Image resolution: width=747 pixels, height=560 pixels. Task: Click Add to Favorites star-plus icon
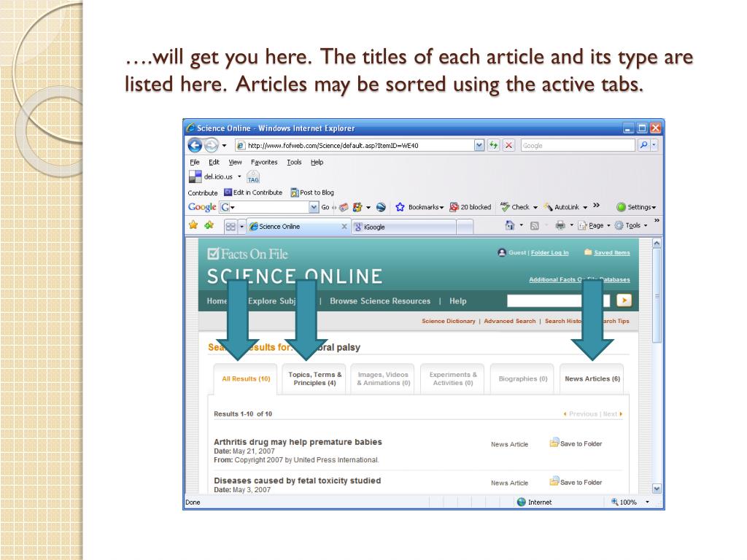pos(209,225)
